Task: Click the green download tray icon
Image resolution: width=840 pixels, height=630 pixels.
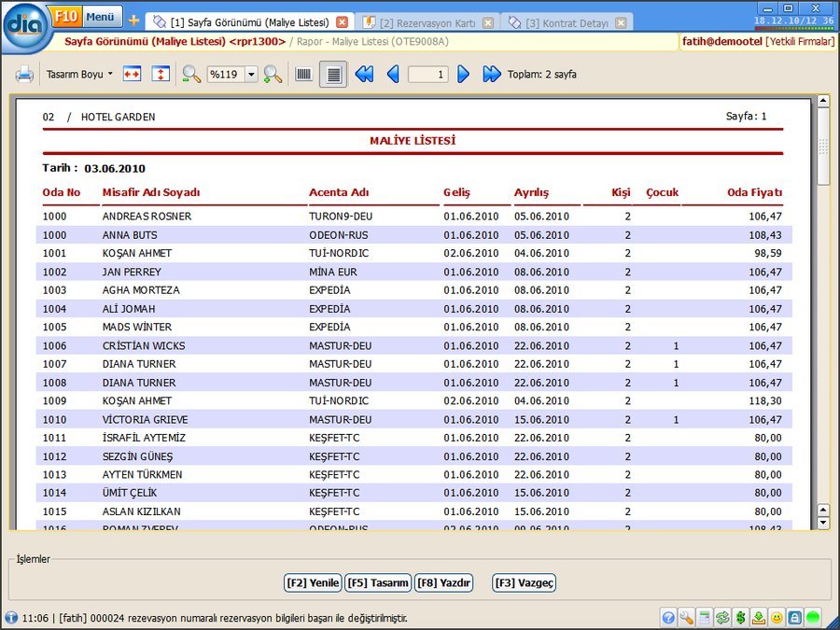Action: pos(759,618)
